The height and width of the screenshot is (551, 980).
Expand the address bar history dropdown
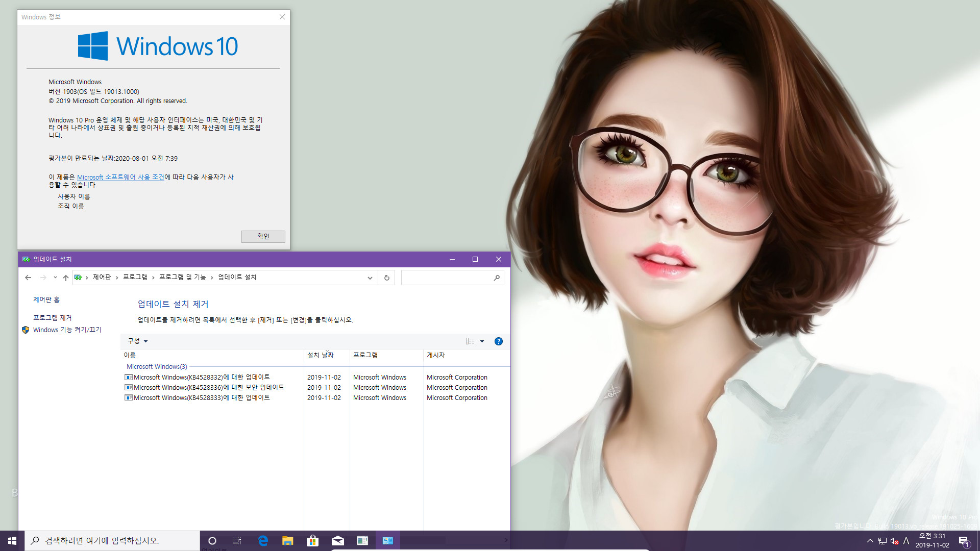(370, 278)
